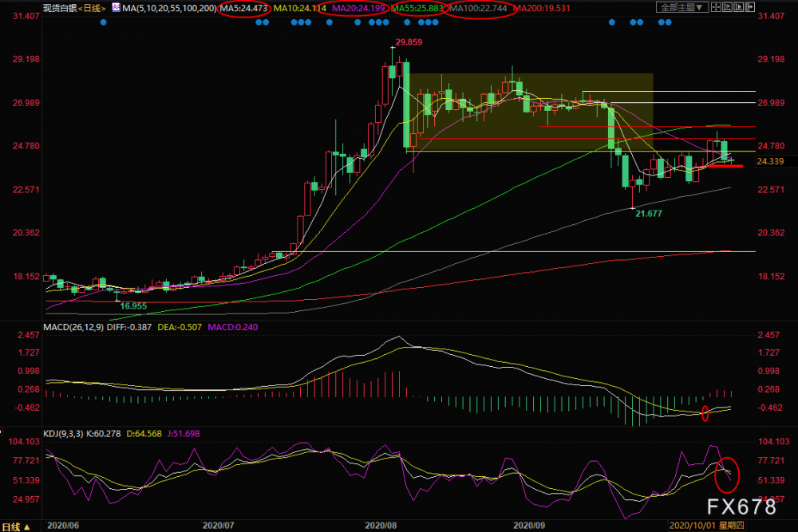
Task: Change period via the <日线> selector
Action: click(92, 8)
